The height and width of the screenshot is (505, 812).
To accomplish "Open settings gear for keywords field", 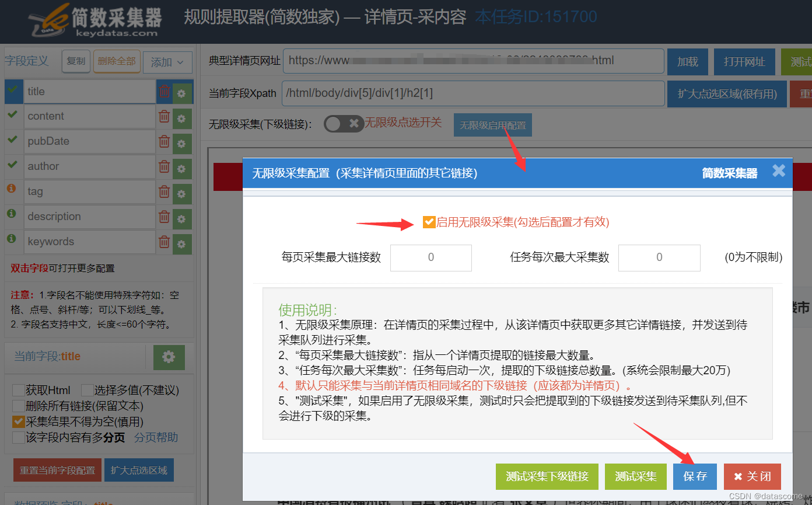I will [x=182, y=244].
